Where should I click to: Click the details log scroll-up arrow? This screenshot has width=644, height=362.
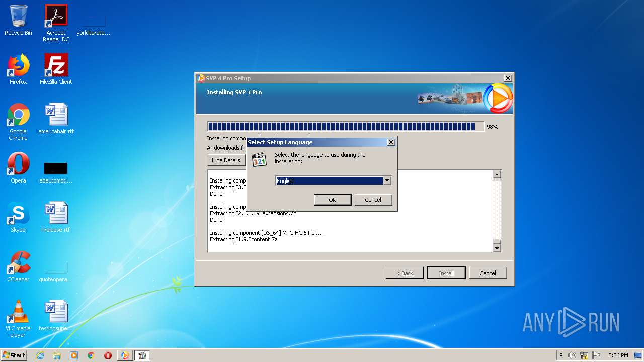(x=497, y=174)
